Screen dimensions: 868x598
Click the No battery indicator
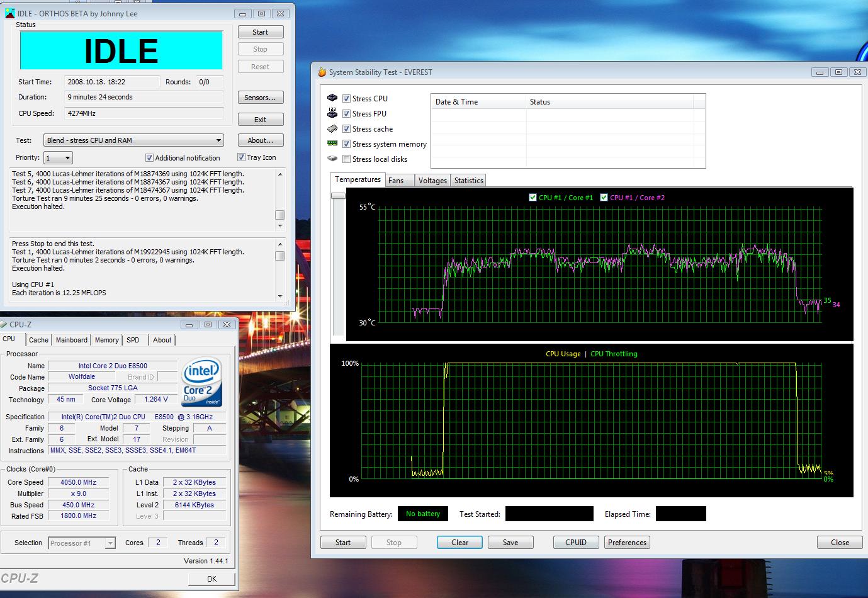(423, 514)
